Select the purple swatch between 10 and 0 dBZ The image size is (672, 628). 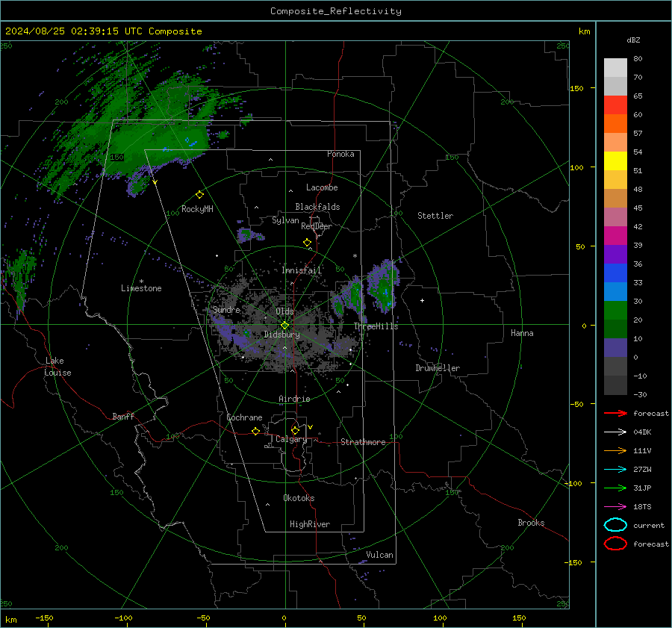coord(615,348)
